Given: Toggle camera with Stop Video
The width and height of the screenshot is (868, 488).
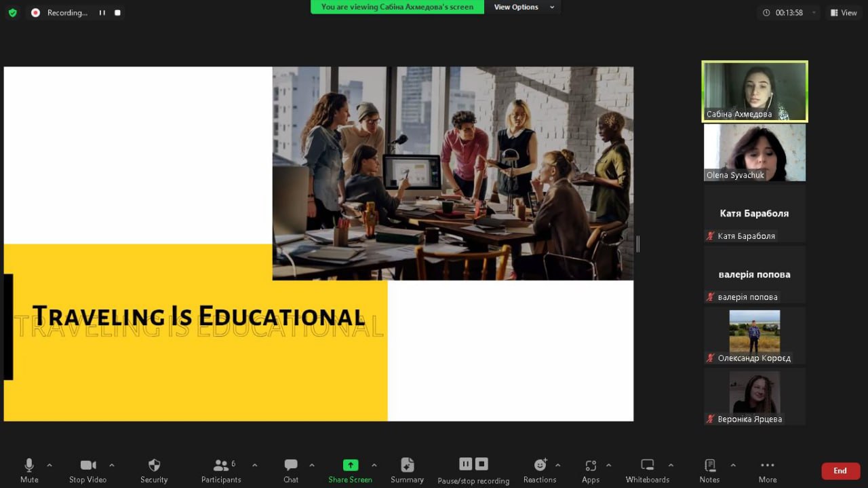Looking at the screenshot, I should (x=87, y=470).
